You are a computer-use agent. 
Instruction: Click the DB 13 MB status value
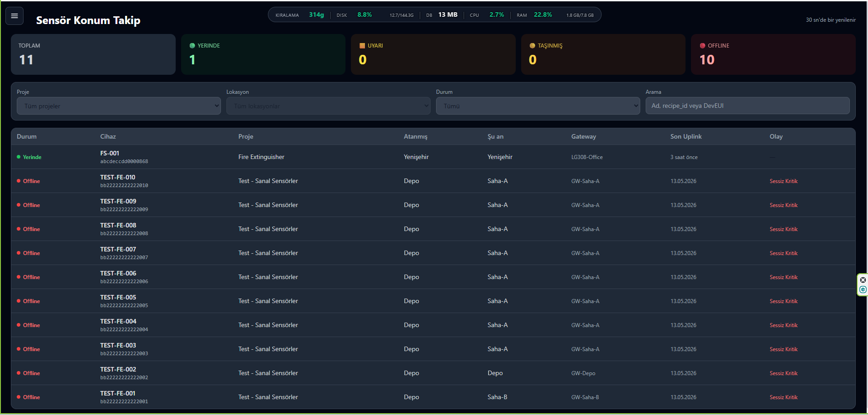click(448, 14)
